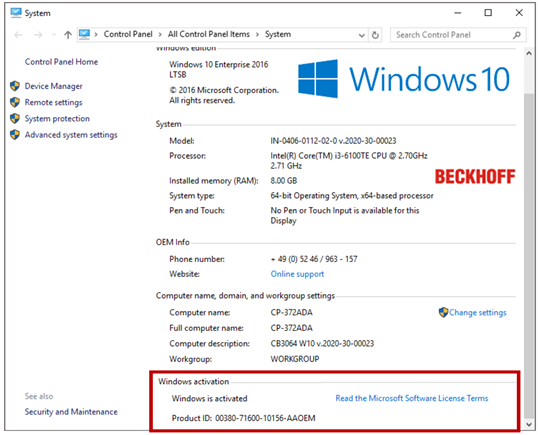The width and height of the screenshot is (538, 435).
Task: Select Control Panel breadcrumb
Action: click(128, 34)
